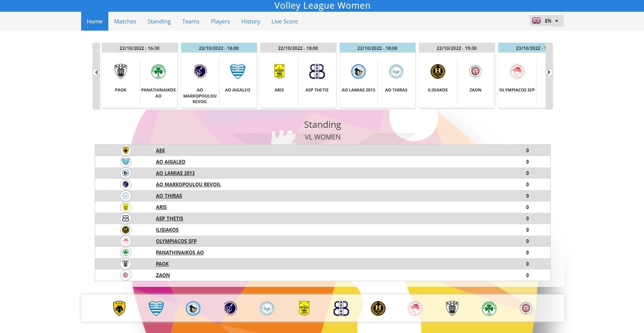Click the Ilisiakos crest in the bottom strip
The image size is (644, 333).
click(x=378, y=308)
